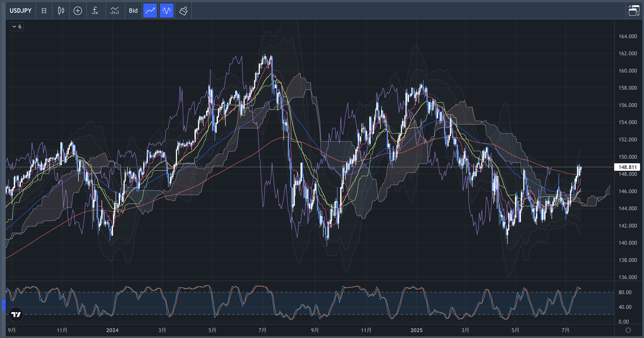
Task: Open the daily timeframe selector
Action: coord(44,11)
